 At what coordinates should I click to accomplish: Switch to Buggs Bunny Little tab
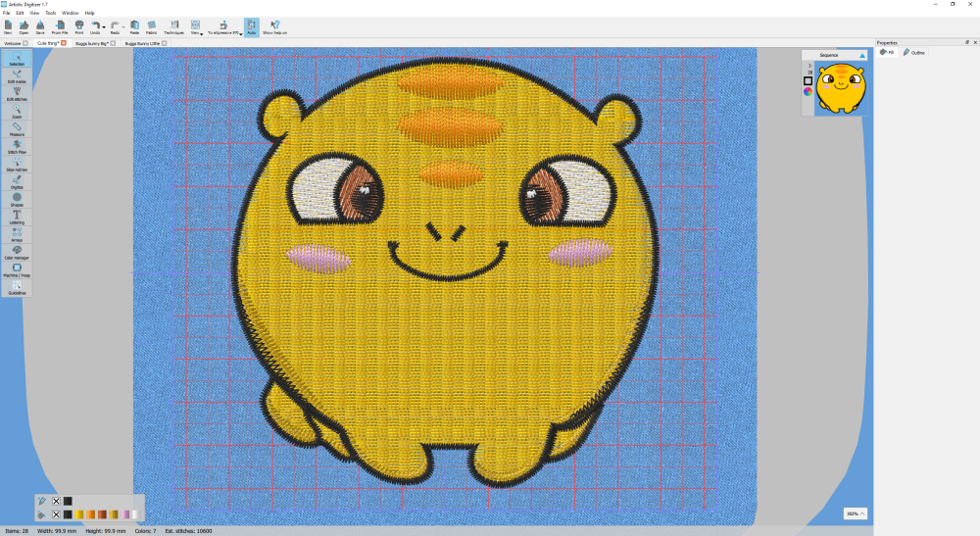tap(142, 43)
